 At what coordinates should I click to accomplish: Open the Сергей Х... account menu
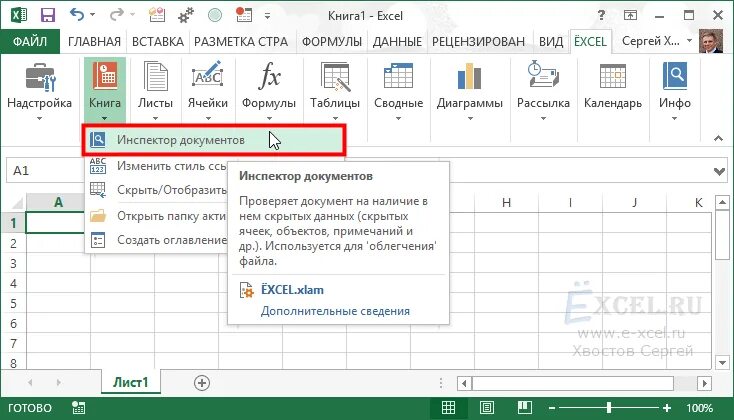point(657,41)
